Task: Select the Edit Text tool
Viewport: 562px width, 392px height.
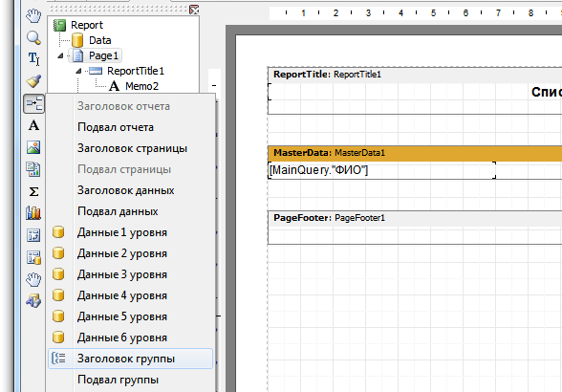Action: click(33, 59)
